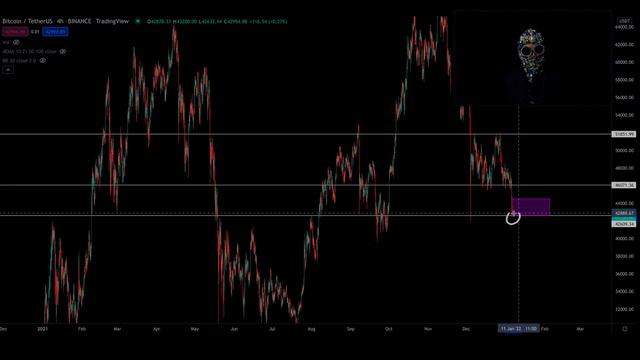Image resolution: width=640 pixels, height=360 pixels.
Task: Change the 4h interval in the chart title
Action: [x=60, y=21]
